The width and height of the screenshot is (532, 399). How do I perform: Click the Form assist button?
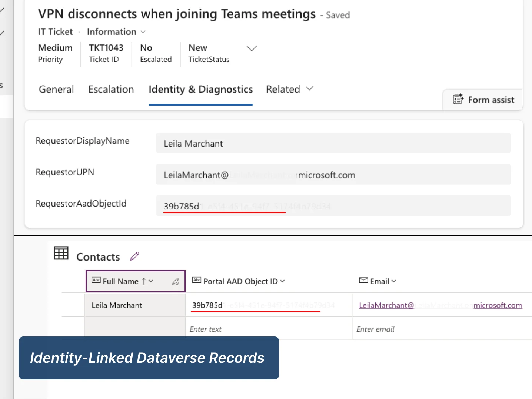[x=483, y=100]
